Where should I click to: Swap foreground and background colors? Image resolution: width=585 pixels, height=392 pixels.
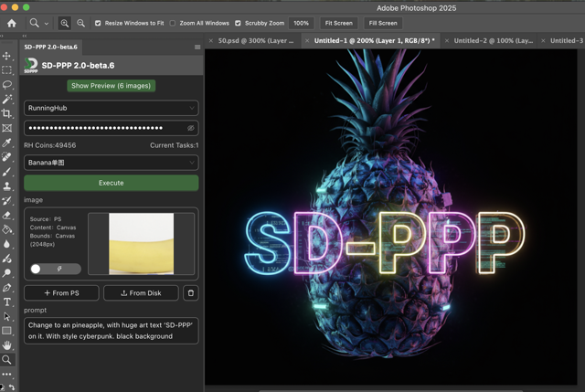12,387
